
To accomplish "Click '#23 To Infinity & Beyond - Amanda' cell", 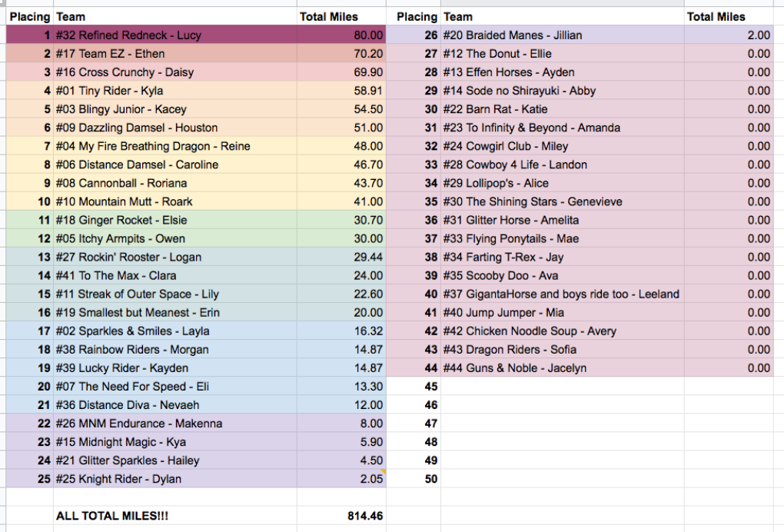I will (563, 128).
